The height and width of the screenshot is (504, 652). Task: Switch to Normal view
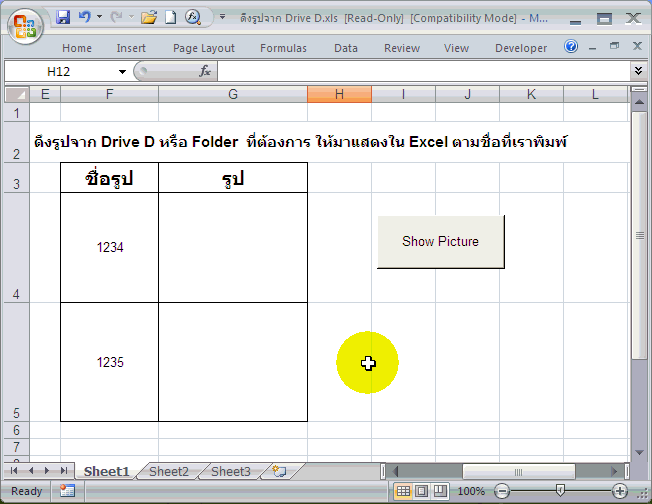tap(403, 492)
